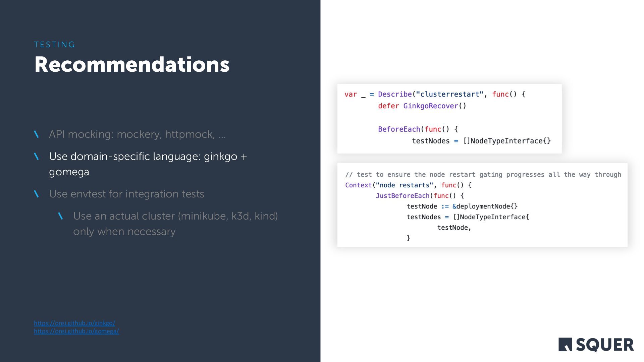Image resolution: width=644 pixels, height=362 pixels.
Task: Select the API mocking bullet text
Action: 137,134
